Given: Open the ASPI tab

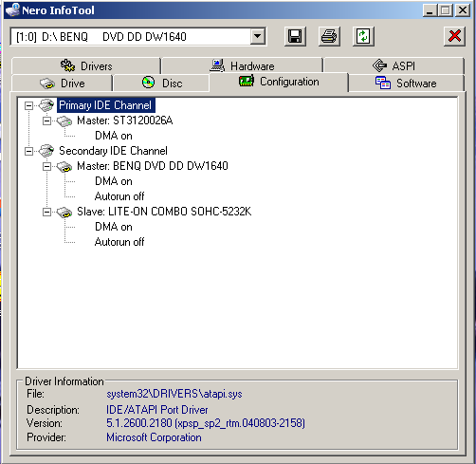Looking at the screenshot, I should pos(394,65).
